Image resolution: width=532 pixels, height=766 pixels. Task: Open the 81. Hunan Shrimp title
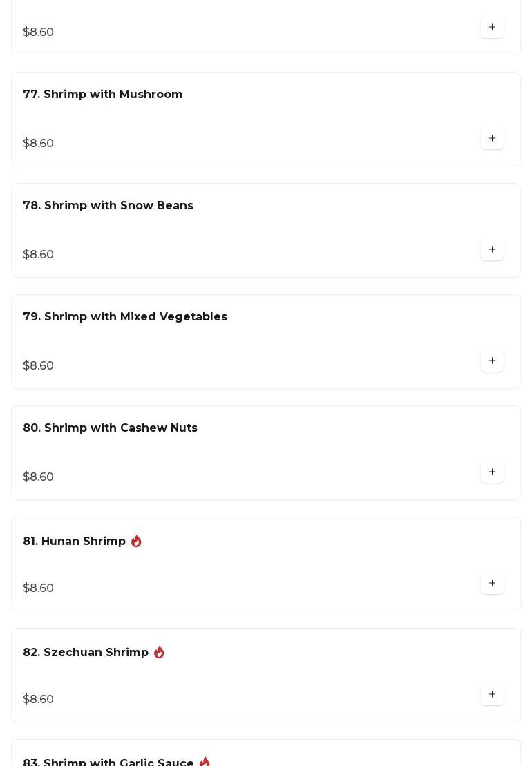coord(74,542)
